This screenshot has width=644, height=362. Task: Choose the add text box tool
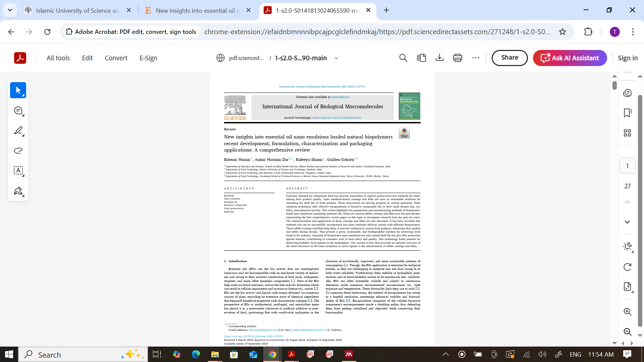point(18,171)
